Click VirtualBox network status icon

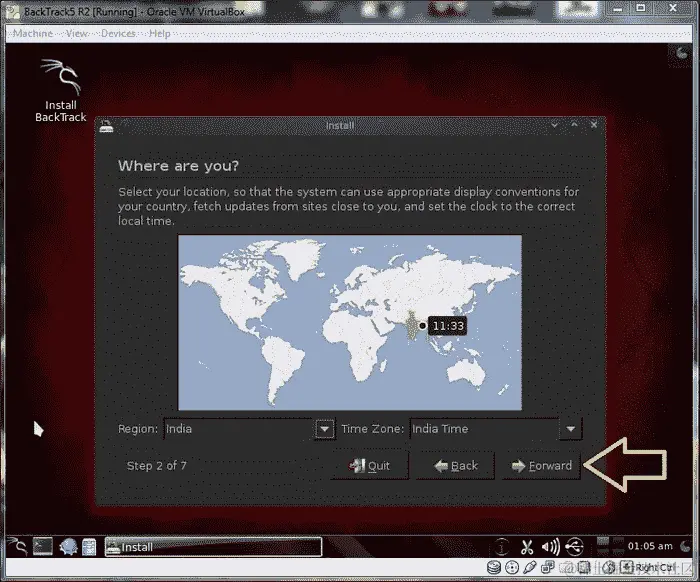[x=547, y=568]
